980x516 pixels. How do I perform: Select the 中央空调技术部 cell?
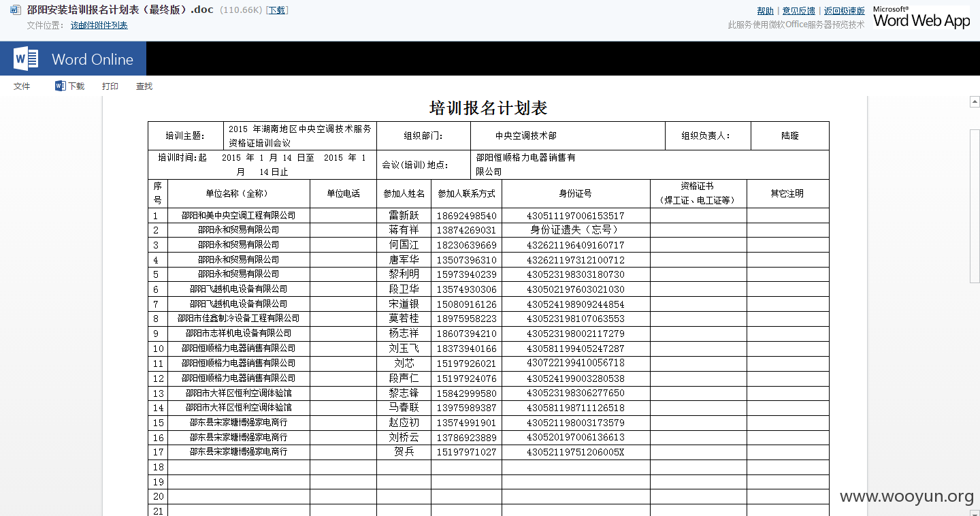point(568,135)
